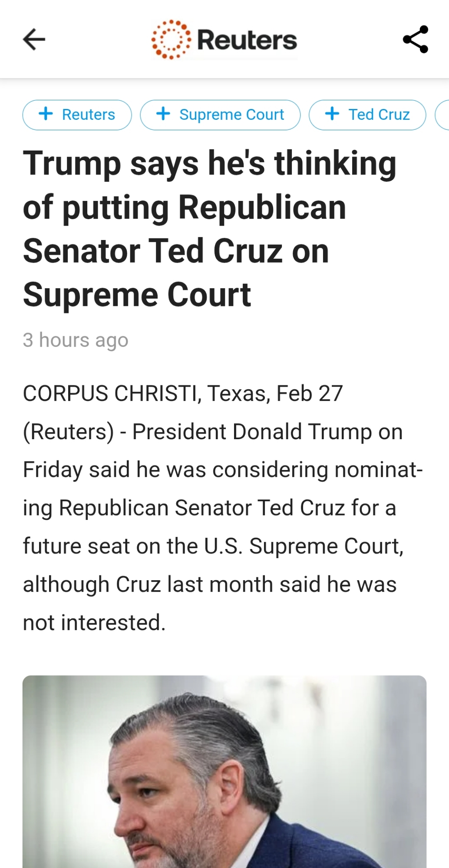Tap the share icon in header
This screenshot has height=868, width=449.
tap(416, 39)
